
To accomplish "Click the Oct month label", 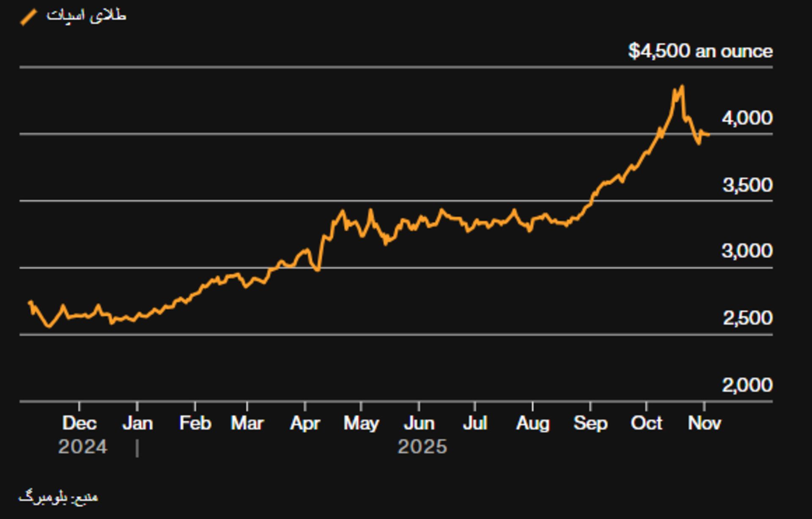I will pyautogui.click(x=646, y=423).
